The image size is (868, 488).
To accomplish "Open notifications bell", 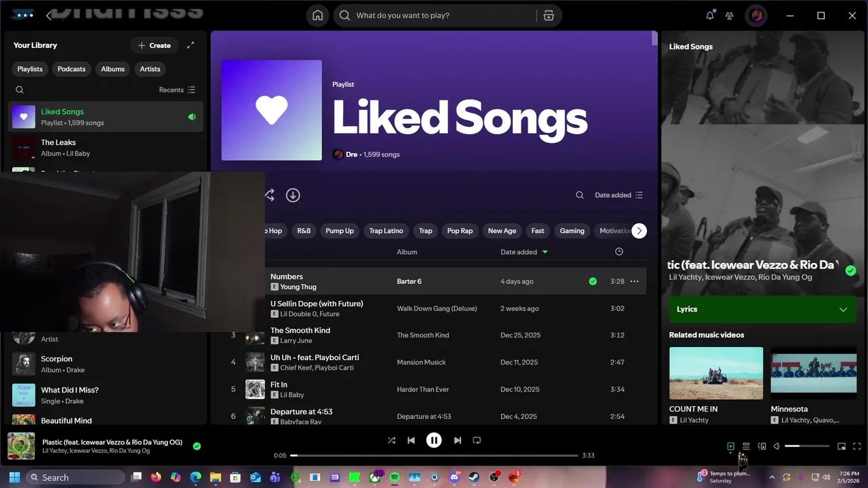I will pos(710,16).
